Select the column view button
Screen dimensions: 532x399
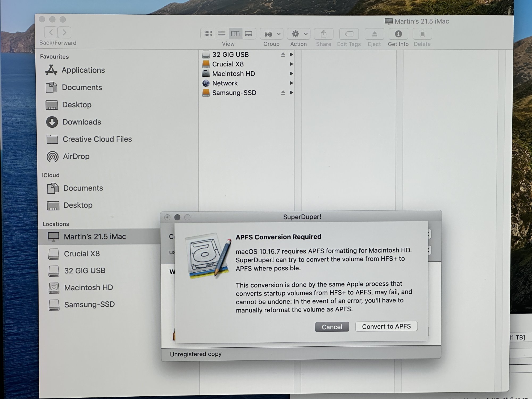[x=235, y=34]
